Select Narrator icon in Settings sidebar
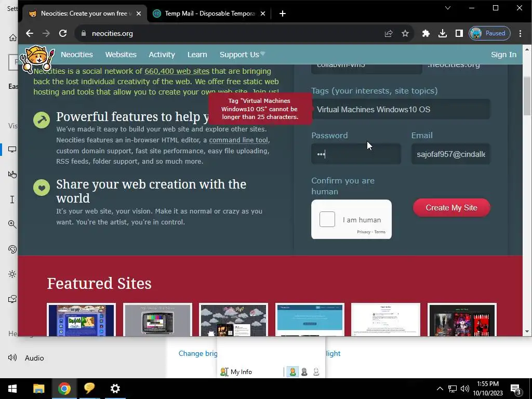This screenshot has width=532, height=399. [x=12, y=299]
